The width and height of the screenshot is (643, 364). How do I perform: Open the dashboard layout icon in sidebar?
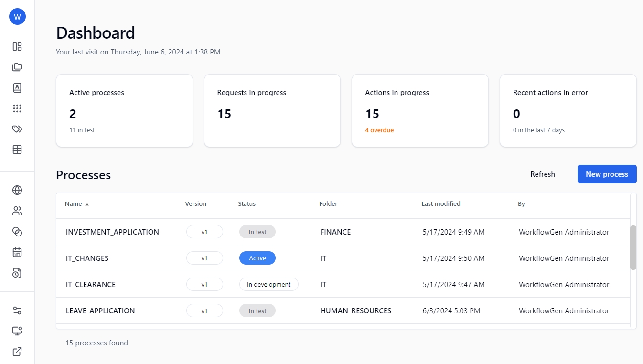click(x=17, y=46)
